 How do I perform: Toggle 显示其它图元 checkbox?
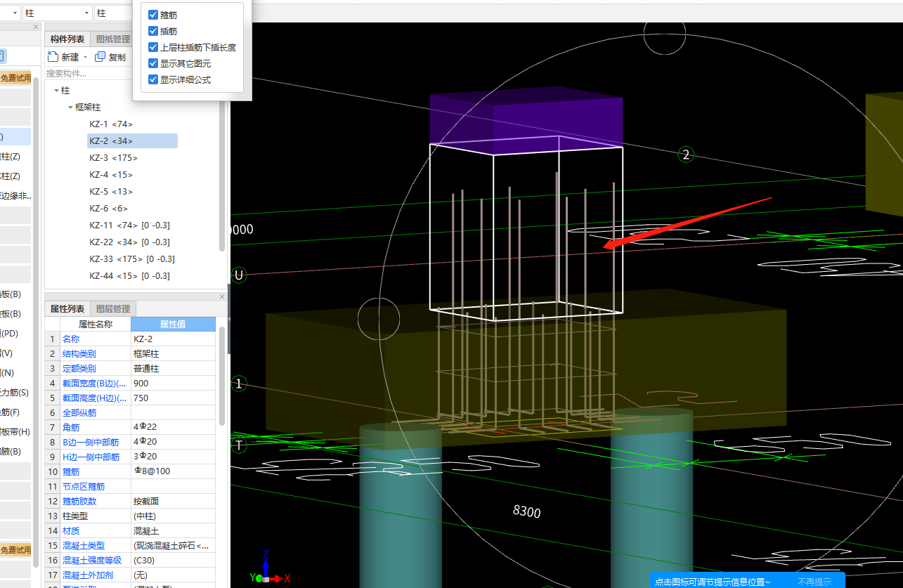point(153,63)
